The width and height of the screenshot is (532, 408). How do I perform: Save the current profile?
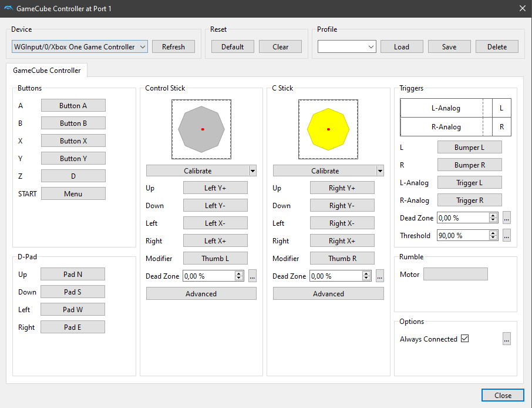click(449, 47)
